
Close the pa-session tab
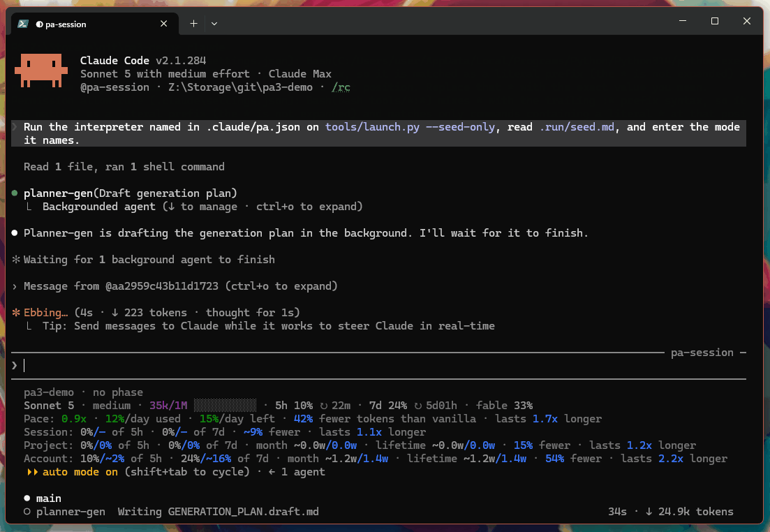click(163, 24)
